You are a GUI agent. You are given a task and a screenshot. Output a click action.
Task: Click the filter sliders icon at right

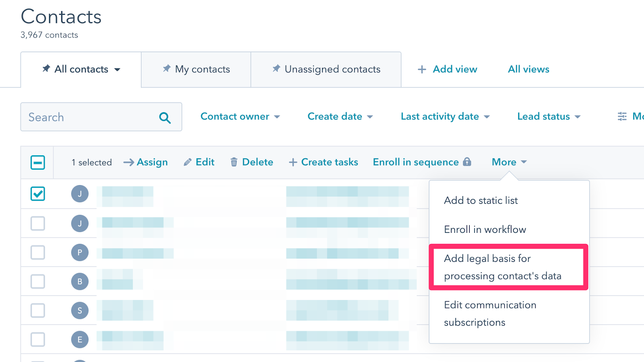point(622,117)
